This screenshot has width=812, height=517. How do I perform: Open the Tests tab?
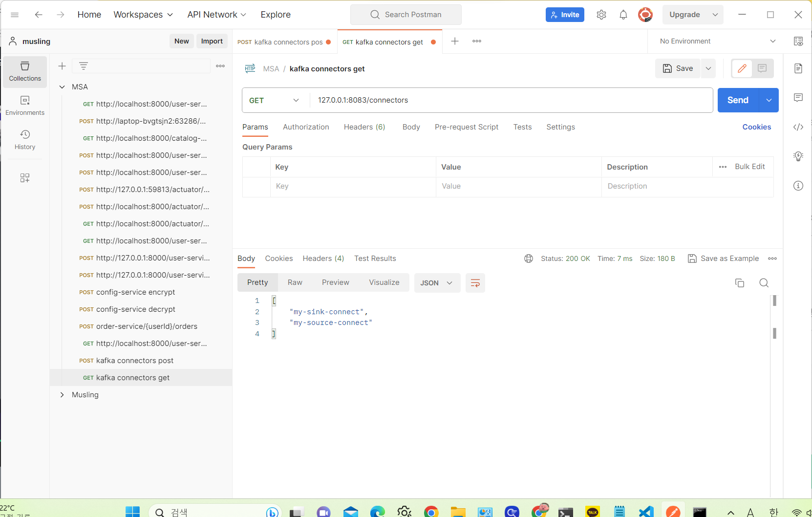522,127
